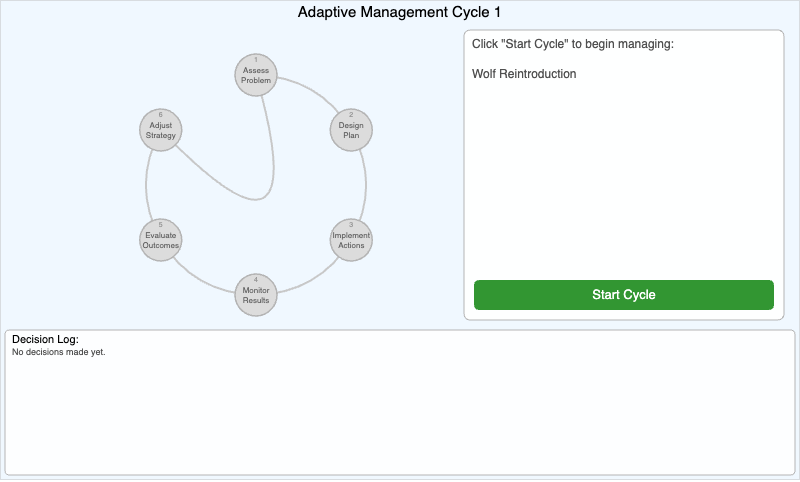Click blank space inside the scenario info panel
The height and width of the screenshot is (482, 800).
coord(623,180)
